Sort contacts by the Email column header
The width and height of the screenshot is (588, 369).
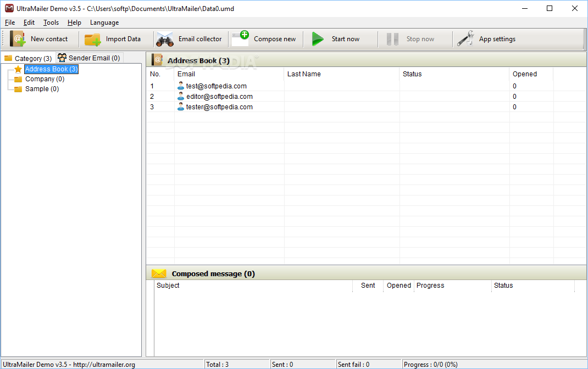click(x=229, y=74)
